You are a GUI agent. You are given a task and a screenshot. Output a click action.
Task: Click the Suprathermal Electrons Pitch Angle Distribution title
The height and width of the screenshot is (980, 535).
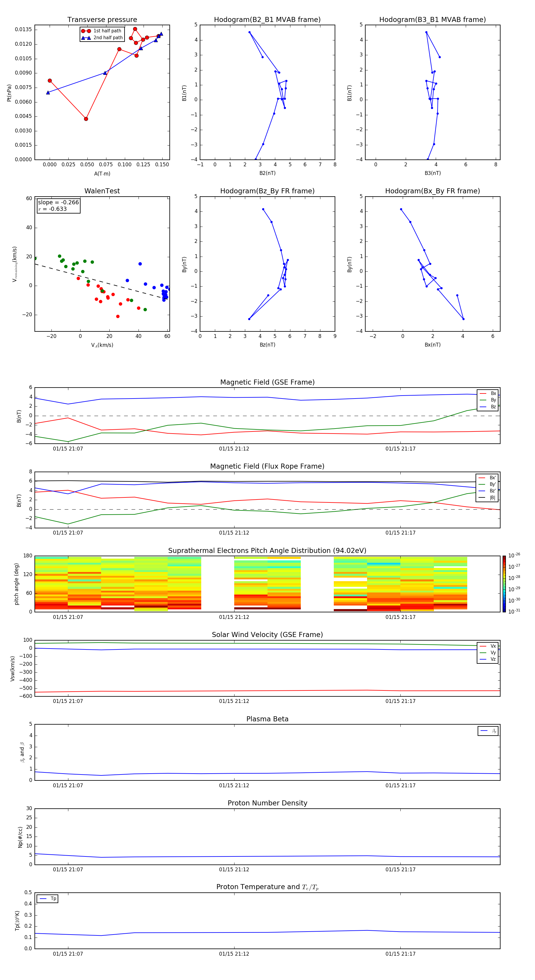tap(267, 551)
